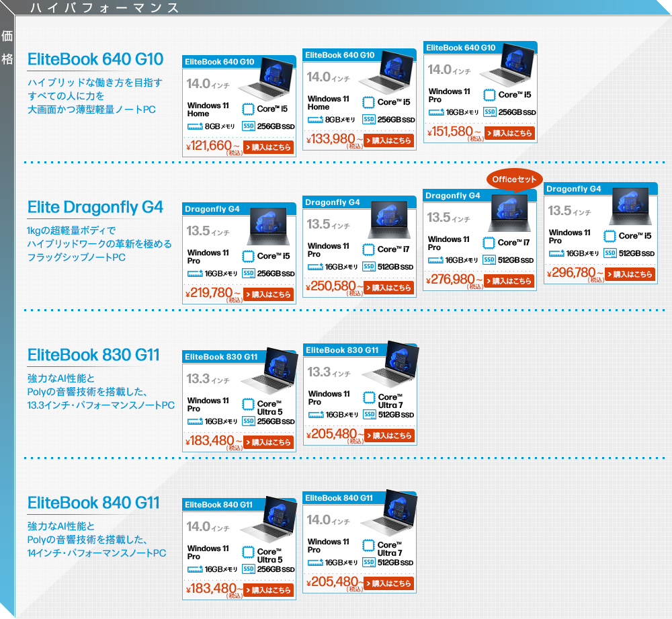Click the ハイパフォーマンス header label

tap(105, 7)
